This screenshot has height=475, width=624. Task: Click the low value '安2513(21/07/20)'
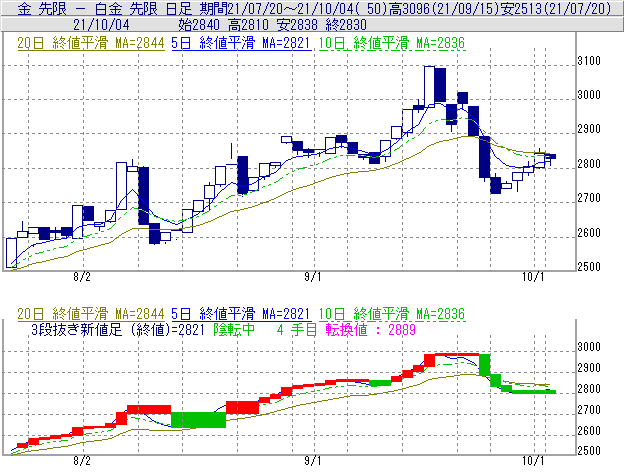555,8
